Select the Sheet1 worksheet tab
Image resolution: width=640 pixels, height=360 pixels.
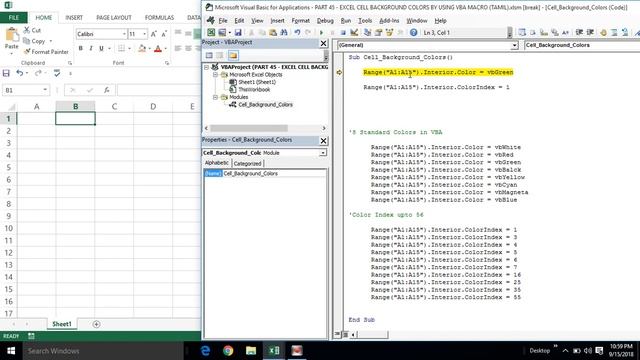pos(62,324)
